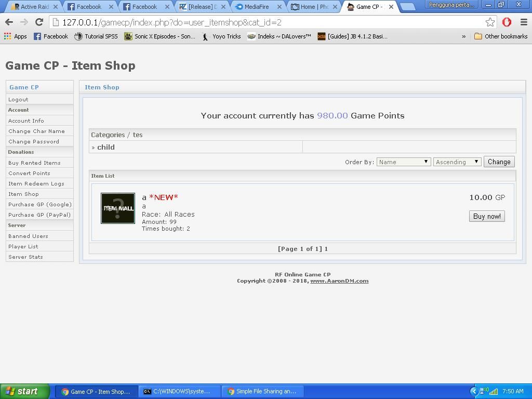532x399 pixels.
Task: Click the address bar URL field
Action: coord(270,22)
